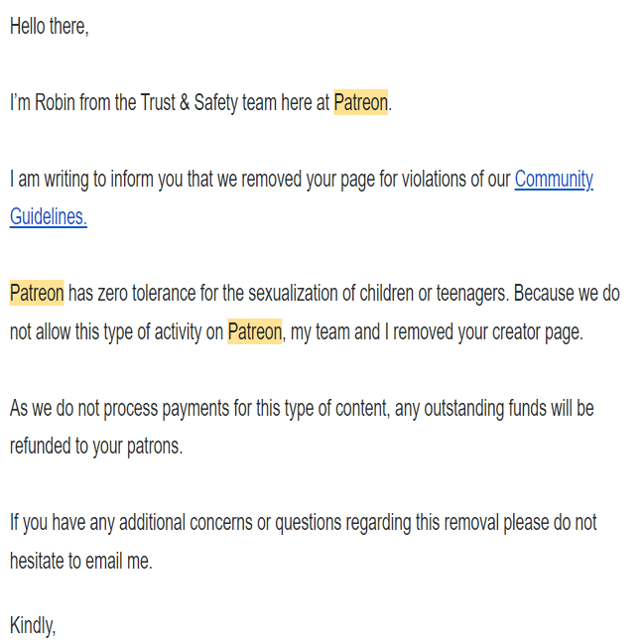The width and height of the screenshot is (644, 644).
Task: Click the "Kindly," sign-off text
Action: click(x=33, y=624)
